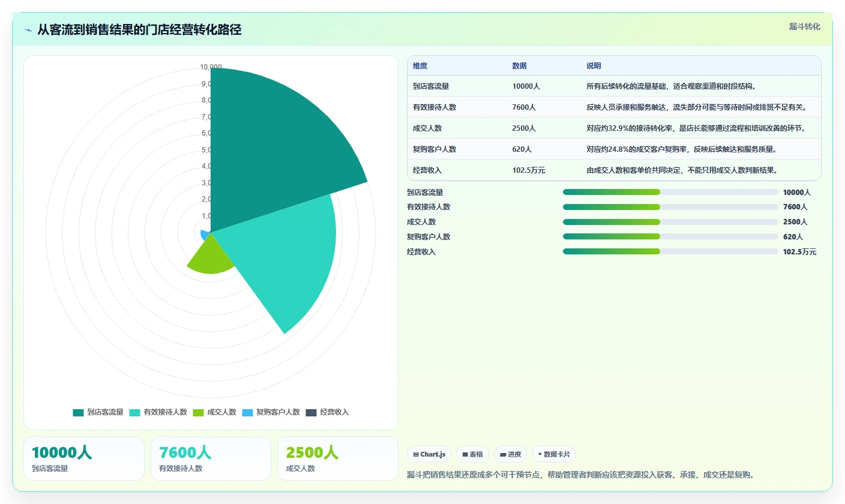Image resolution: width=845 pixels, height=504 pixels.
Task: Click the footer summary sentence about 漏斗
Action: [580, 475]
